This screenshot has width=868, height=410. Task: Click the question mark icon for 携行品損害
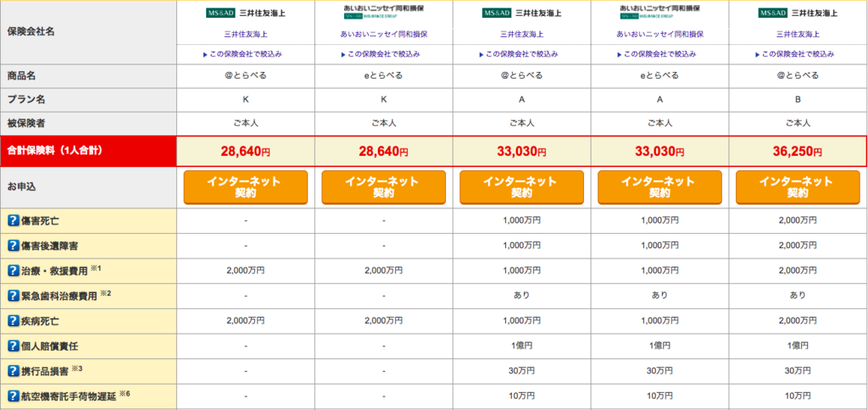click(14, 371)
